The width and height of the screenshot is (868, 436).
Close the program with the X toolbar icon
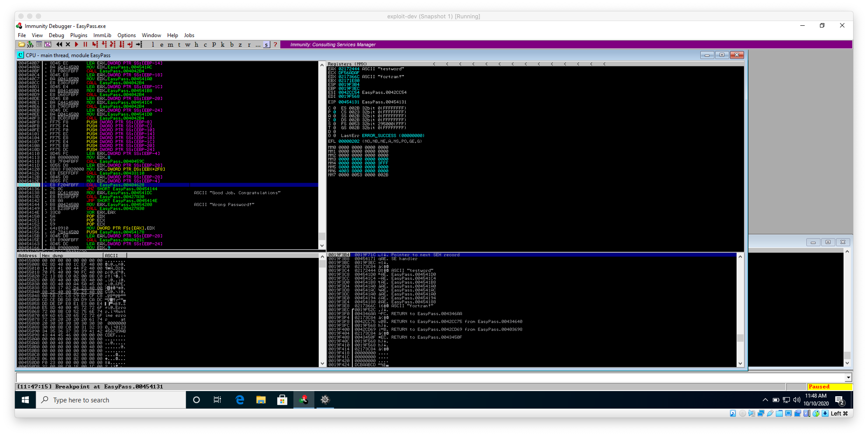pyautogui.click(x=68, y=45)
